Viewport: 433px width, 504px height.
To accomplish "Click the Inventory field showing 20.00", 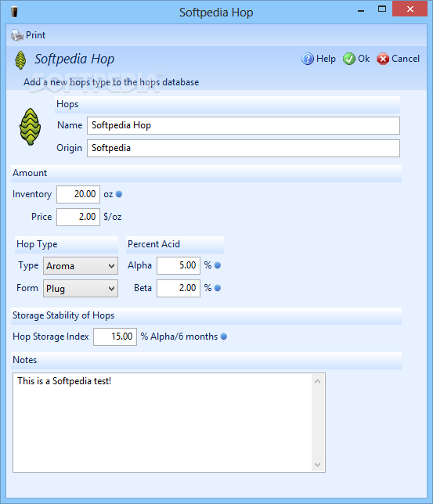I will (78, 194).
